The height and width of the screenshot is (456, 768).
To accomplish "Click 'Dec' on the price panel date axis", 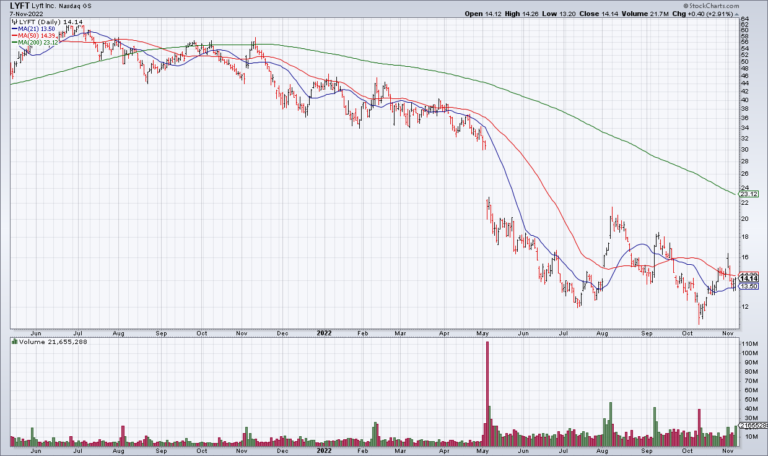I will pyautogui.click(x=282, y=334).
